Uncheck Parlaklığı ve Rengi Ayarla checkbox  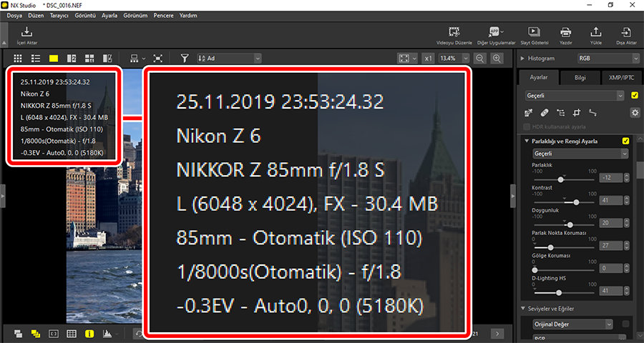point(625,141)
